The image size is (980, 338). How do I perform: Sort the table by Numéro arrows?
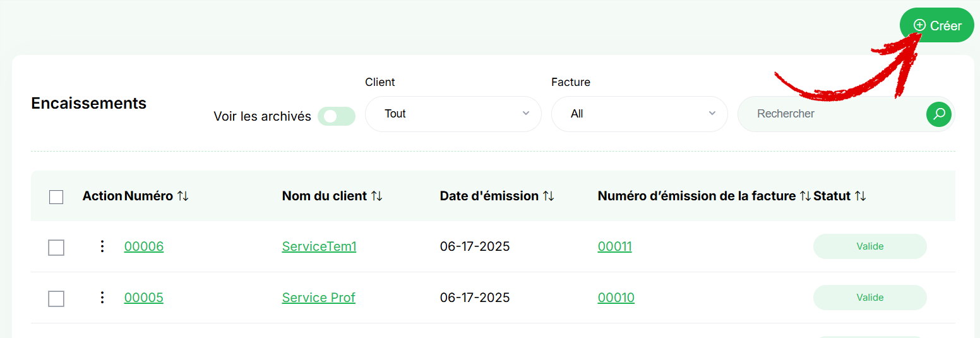pos(182,196)
